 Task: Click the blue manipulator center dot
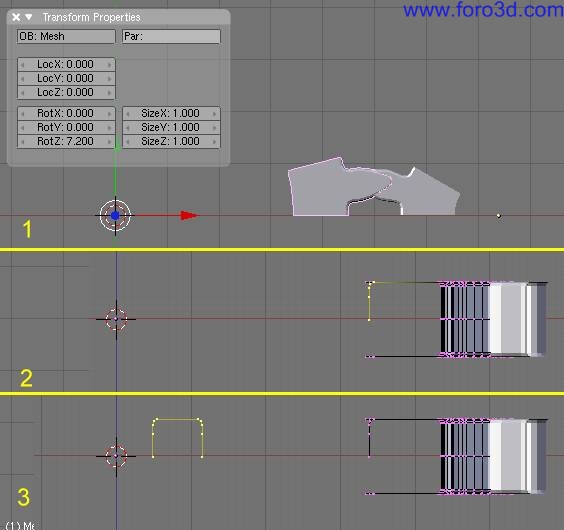click(115, 216)
